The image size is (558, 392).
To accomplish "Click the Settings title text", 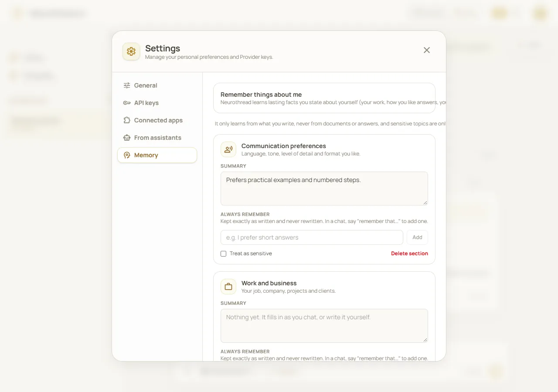I will pos(163,48).
